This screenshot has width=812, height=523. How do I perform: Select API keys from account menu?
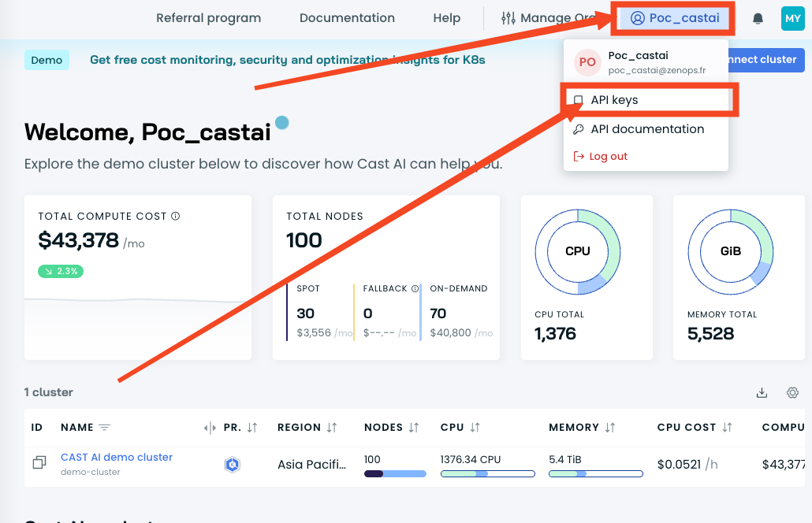(614, 100)
